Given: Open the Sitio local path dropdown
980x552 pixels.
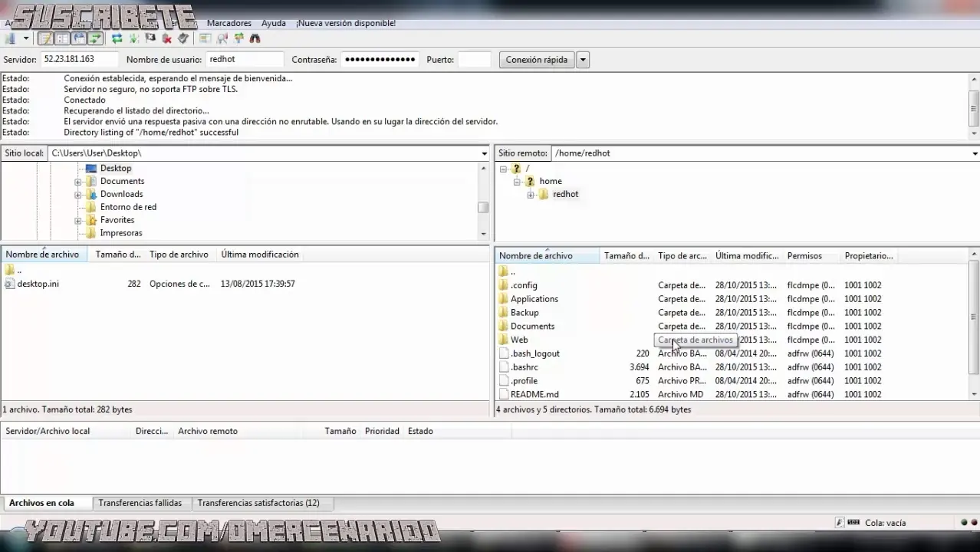Looking at the screenshot, I should [483, 153].
